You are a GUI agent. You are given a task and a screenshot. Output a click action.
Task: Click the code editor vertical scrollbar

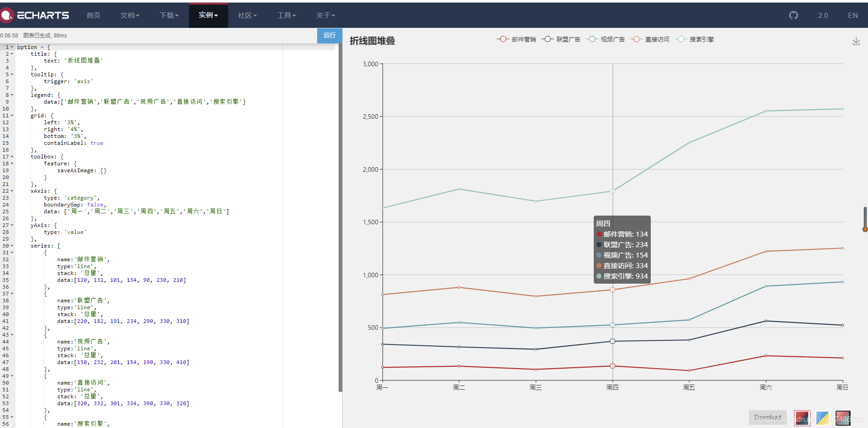click(340, 217)
